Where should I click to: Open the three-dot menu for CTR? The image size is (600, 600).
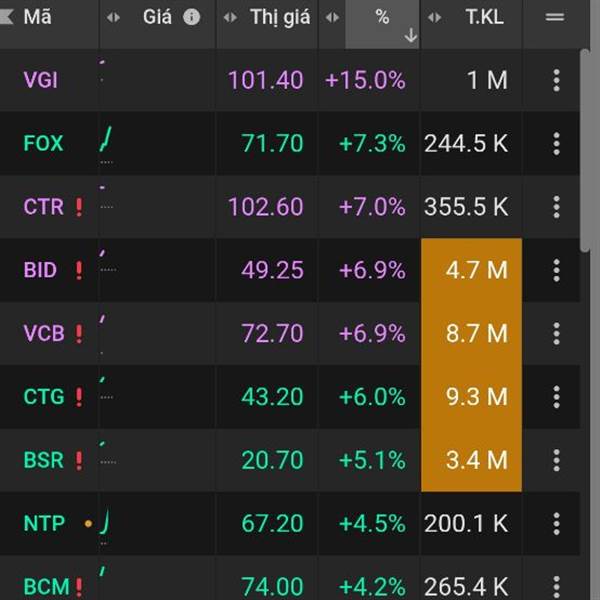click(556, 207)
